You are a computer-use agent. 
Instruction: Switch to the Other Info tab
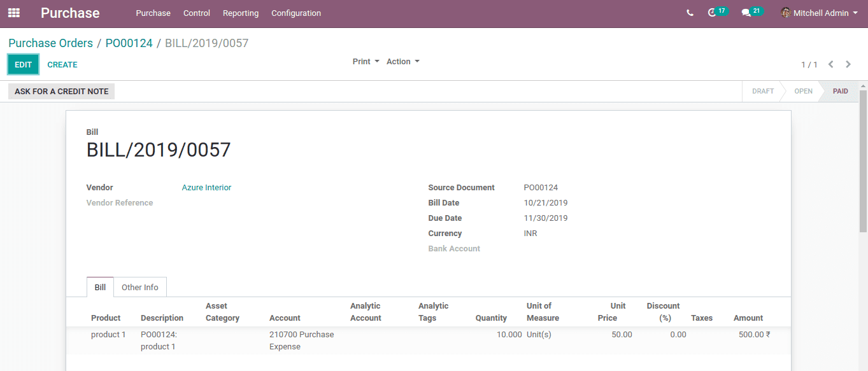(x=140, y=287)
